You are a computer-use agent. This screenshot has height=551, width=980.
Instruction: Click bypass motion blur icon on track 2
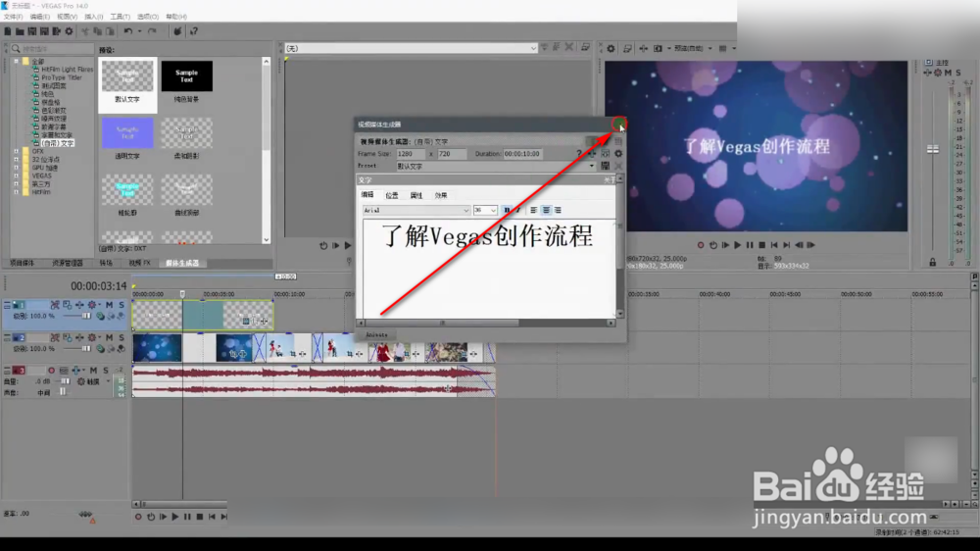point(55,337)
